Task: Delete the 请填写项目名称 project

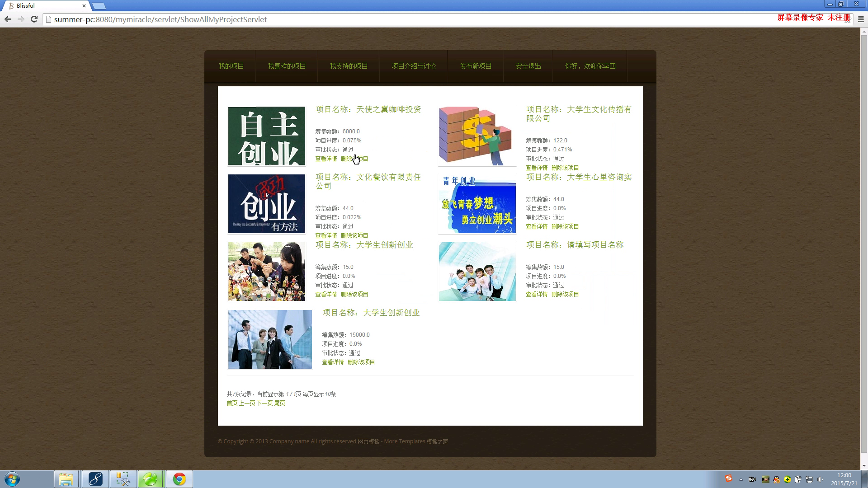Action: pos(565,294)
